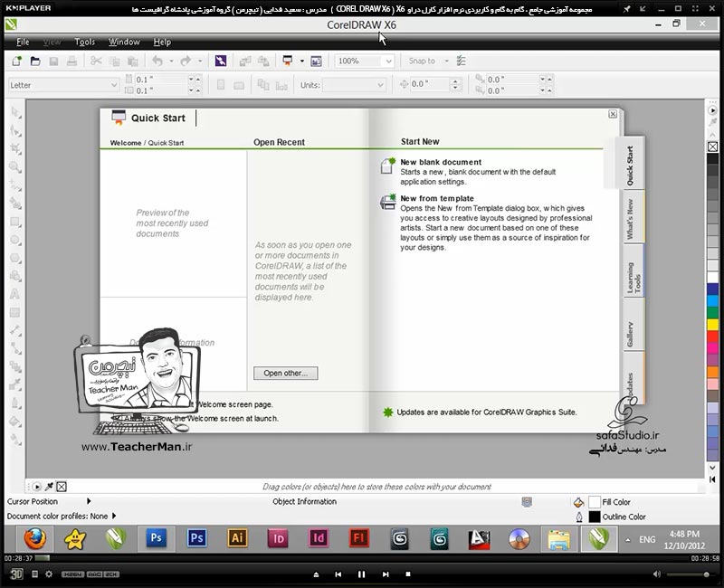Click the Paste clipboard icon
724x588 pixels.
tap(133, 61)
